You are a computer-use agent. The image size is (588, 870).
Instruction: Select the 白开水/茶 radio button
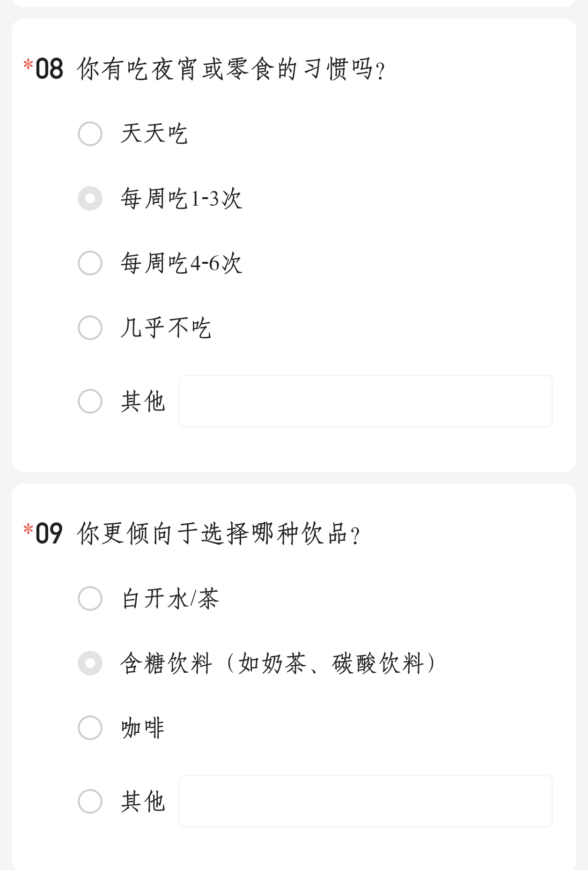click(90, 598)
